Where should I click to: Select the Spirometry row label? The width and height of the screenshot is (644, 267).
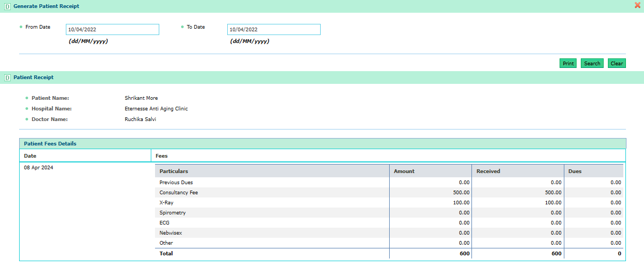tap(173, 213)
